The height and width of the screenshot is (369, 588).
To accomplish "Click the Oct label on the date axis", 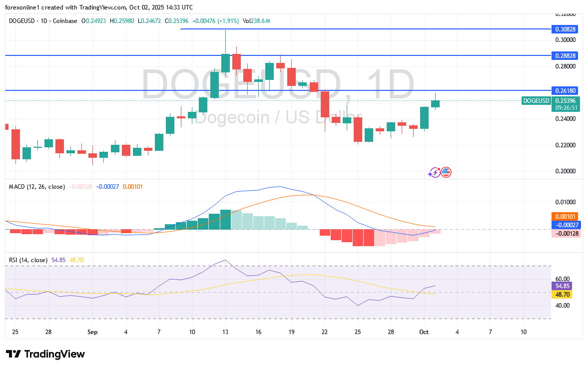I will click(424, 332).
